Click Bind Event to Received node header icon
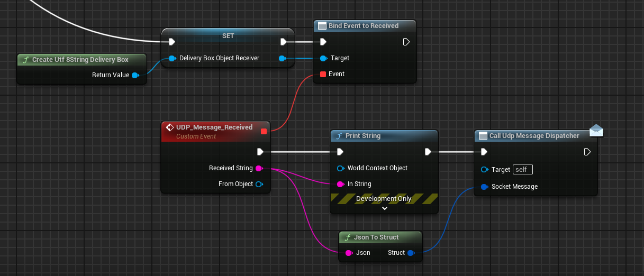This screenshot has width=644, height=276. (322, 25)
